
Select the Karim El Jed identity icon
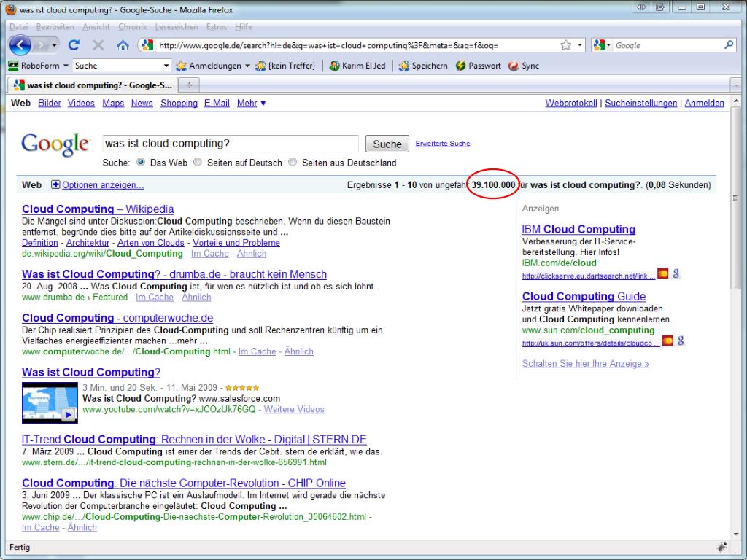point(334,66)
